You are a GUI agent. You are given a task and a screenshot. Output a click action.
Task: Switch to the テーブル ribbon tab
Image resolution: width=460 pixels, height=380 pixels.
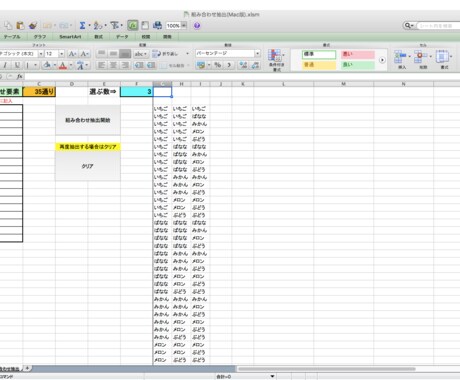point(12,37)
